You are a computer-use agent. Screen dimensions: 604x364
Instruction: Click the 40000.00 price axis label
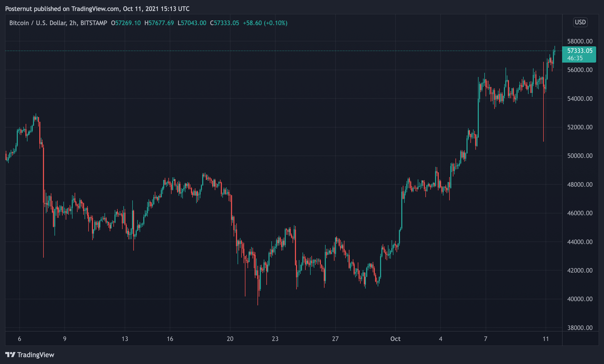[580, 299]
